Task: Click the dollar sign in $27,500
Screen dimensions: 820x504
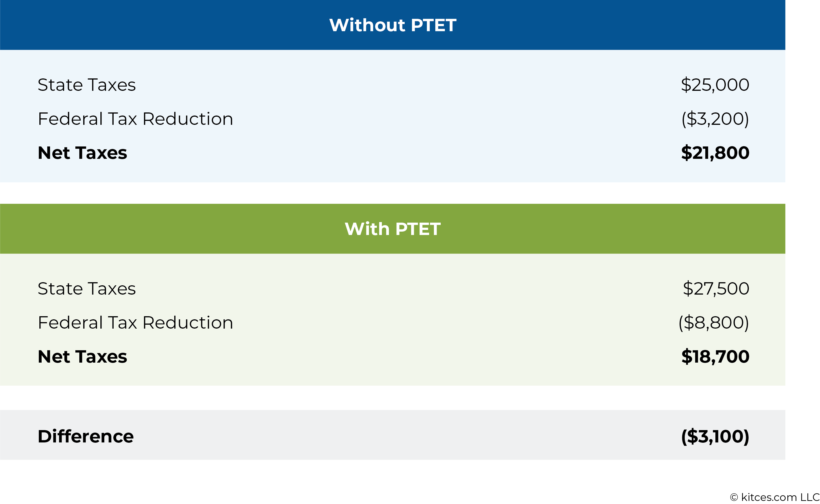Action: click(x=688, y=289)
